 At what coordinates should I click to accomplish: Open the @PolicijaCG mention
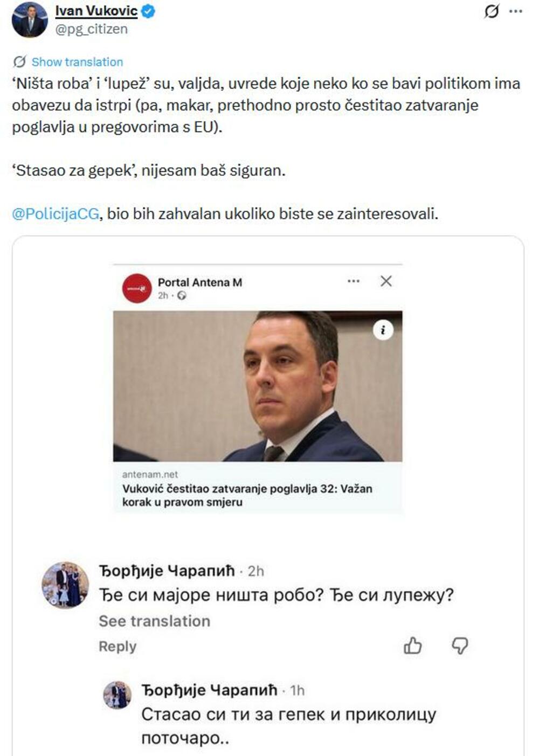[x=56, y=214]
